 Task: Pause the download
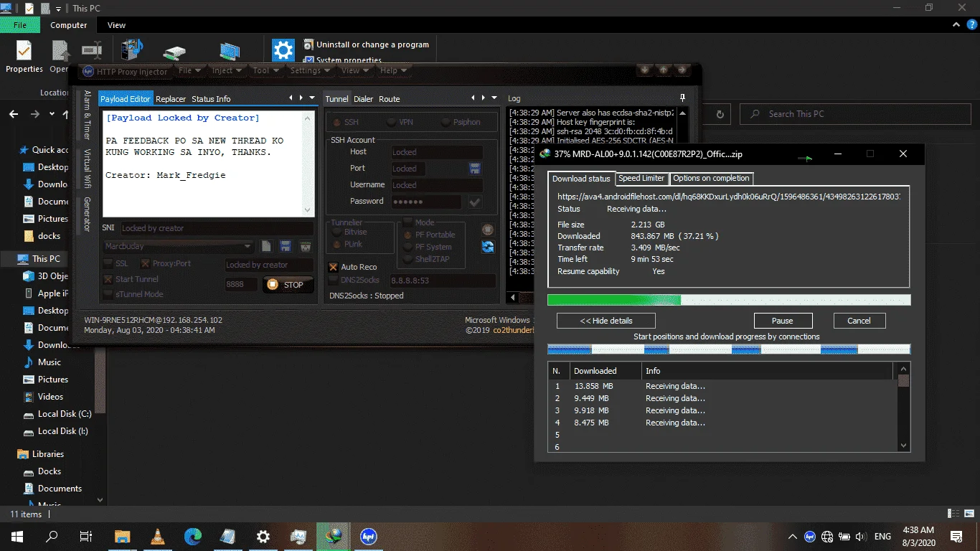(x=783, y=321)
